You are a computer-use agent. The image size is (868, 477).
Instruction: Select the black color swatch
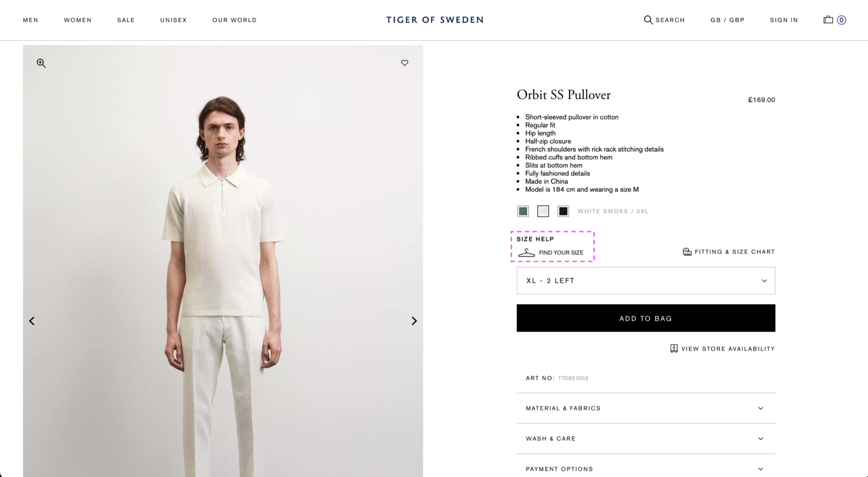(x=563, y=211)
